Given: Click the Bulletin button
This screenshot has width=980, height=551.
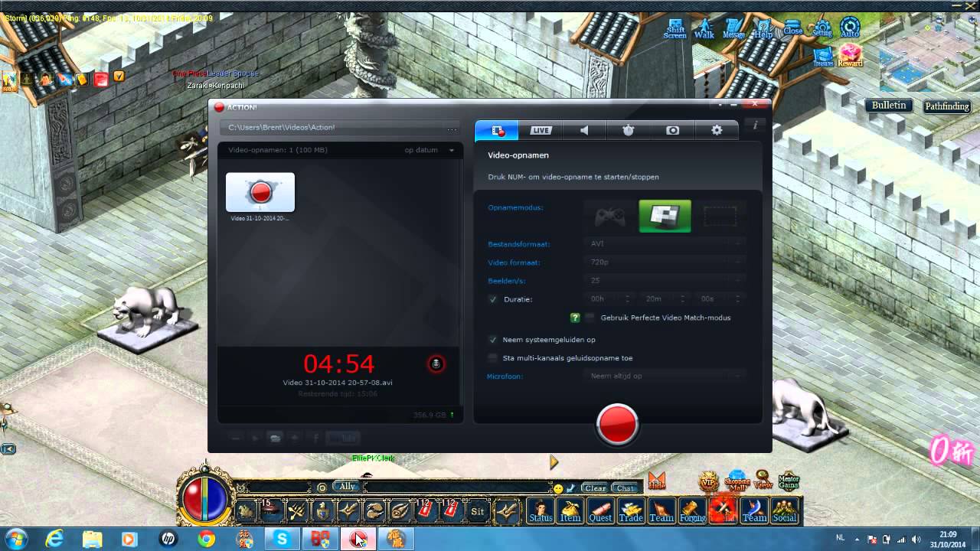Looking at the screenshot, I should click(889, 106).
